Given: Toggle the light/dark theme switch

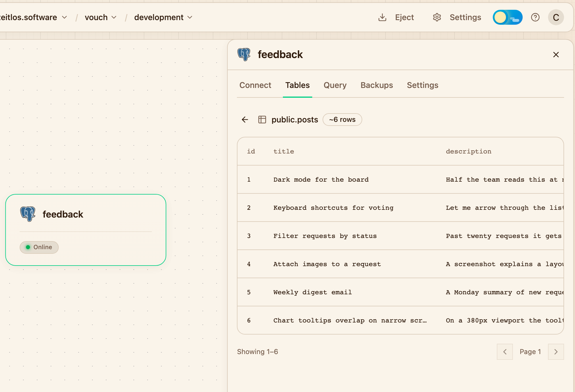Looking at the screenshot, I should [x=507, y=18].
